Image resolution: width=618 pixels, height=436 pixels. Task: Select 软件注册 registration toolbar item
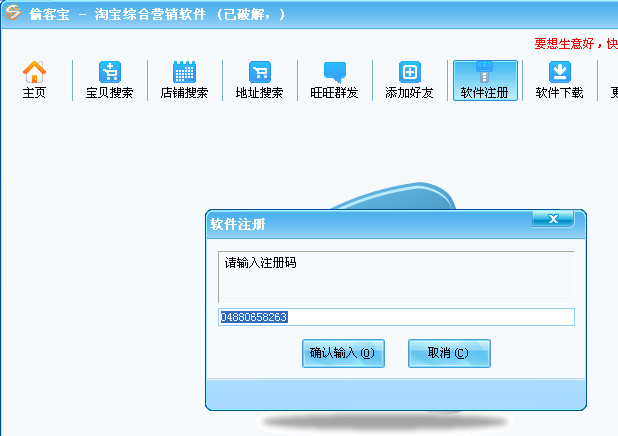coord(485,80)
